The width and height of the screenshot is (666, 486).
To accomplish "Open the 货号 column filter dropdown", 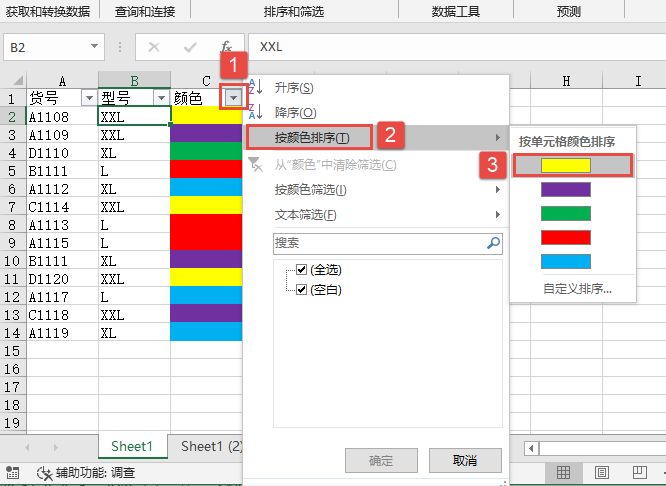I will tap(88, 98).
